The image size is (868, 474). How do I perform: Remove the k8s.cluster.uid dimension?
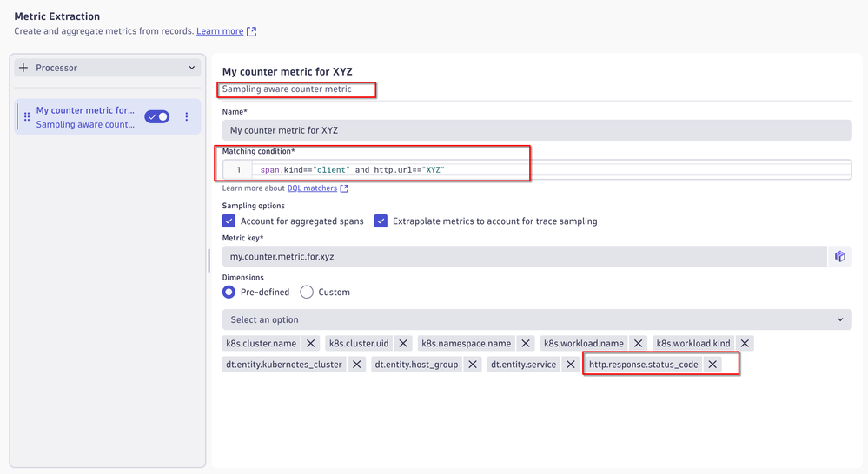(403, 344)
